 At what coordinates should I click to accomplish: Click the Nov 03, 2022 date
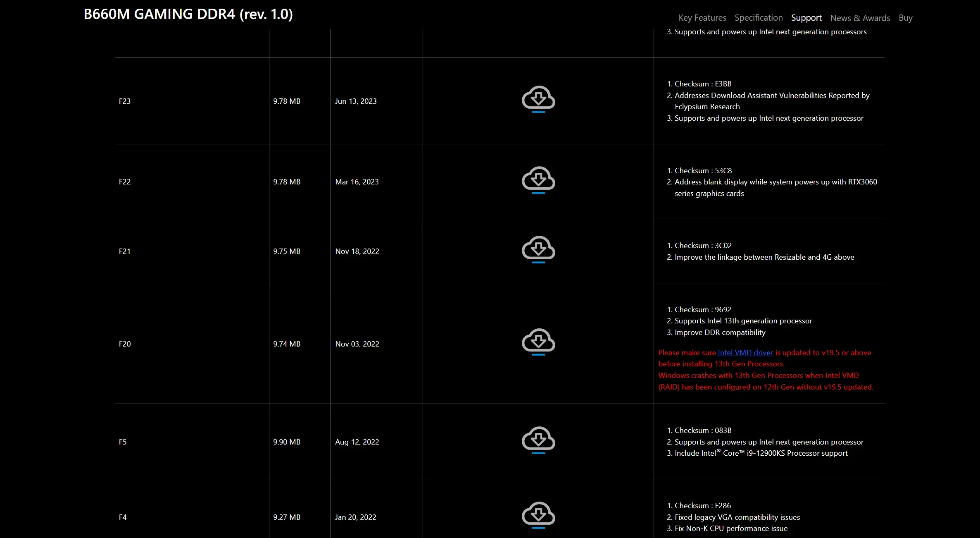pos(357,344)
